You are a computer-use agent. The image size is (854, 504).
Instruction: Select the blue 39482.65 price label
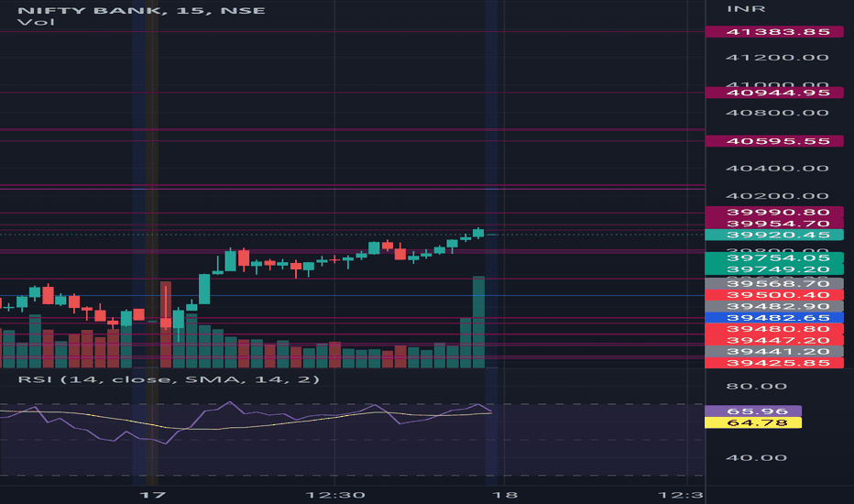point(774,318)
